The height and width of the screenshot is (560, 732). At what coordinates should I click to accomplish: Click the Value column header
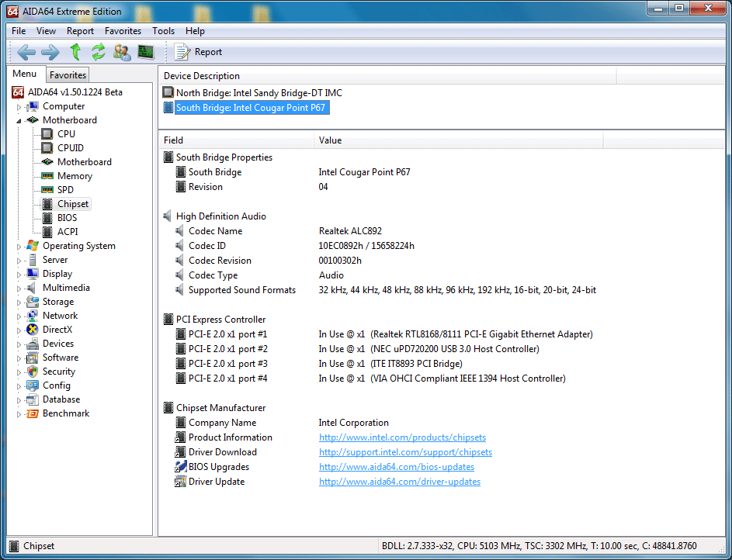click(x=459, y=140)
